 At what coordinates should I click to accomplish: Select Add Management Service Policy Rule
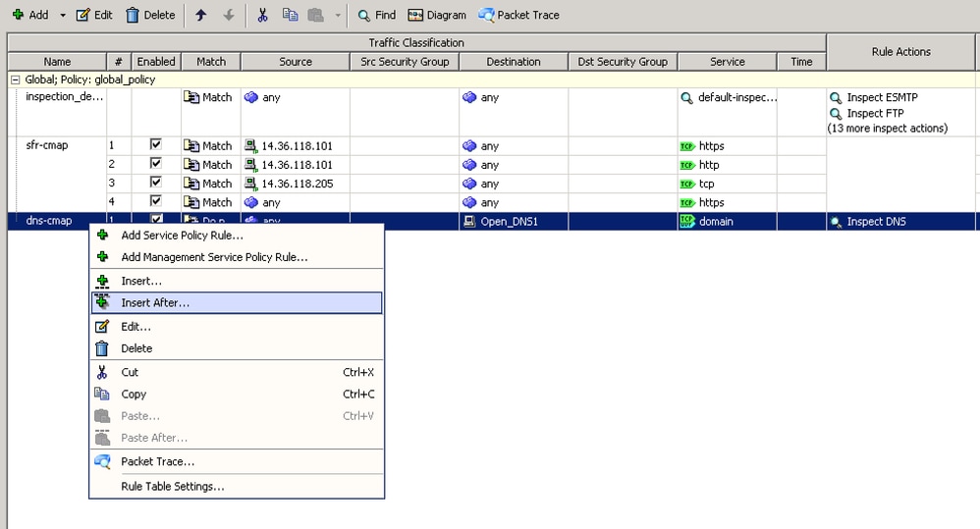[237, 257]
